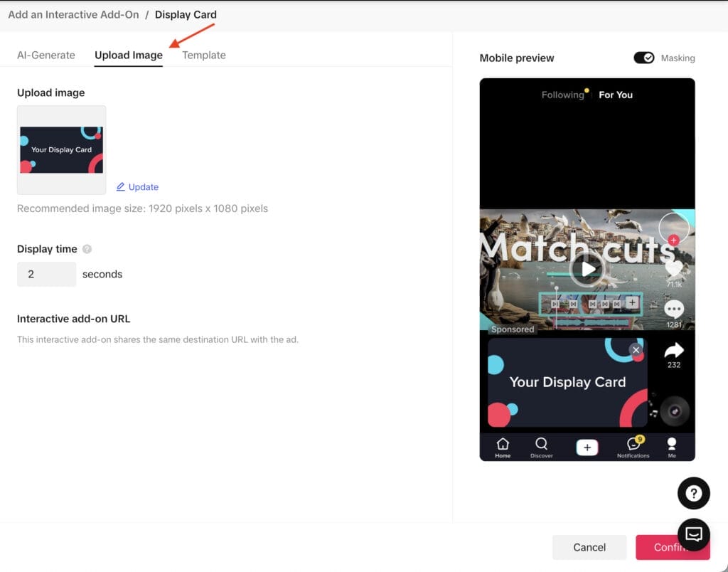Toggle the Masking switch off
This screenshot has height=572, width=728.
coord(644,58)
